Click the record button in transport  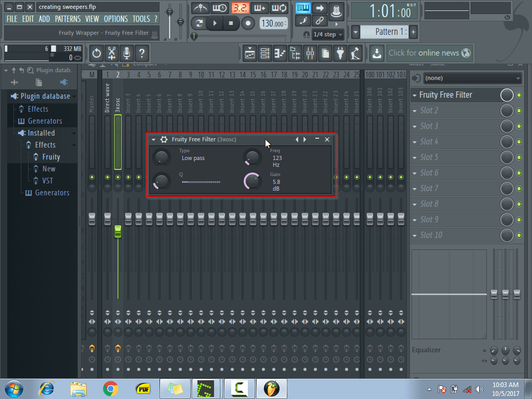coord(248,23)
